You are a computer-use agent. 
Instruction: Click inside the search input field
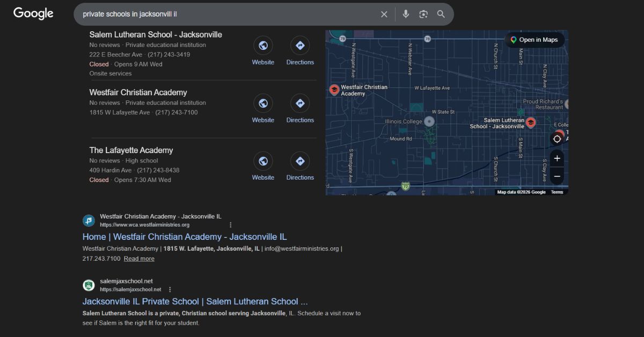click(x=215, y=14)
